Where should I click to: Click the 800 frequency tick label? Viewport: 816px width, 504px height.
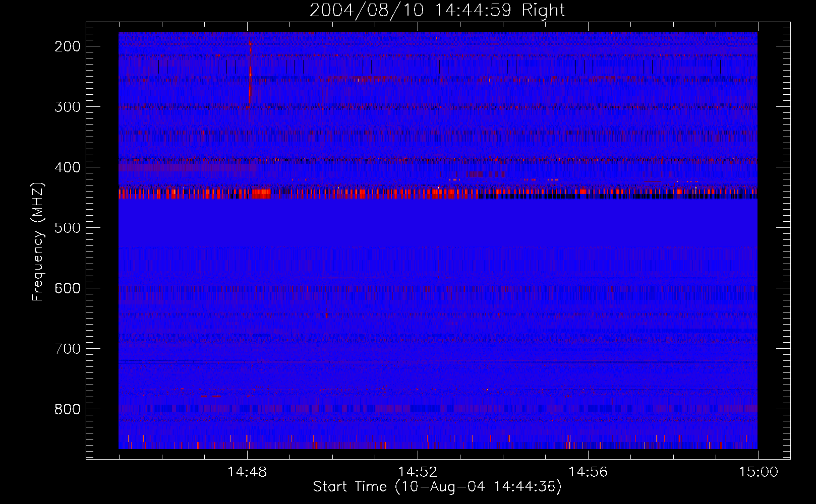pos(67,409)
